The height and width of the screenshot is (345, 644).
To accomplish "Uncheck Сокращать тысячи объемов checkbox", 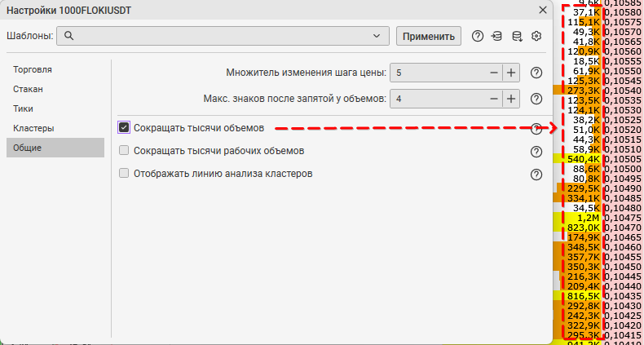I will click(124, 127).
